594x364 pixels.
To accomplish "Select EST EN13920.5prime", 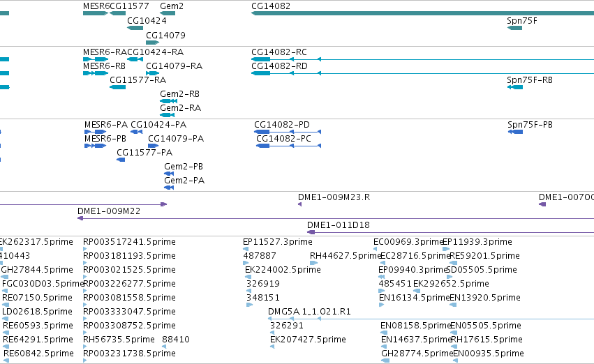I will click(x=485, y=298).
